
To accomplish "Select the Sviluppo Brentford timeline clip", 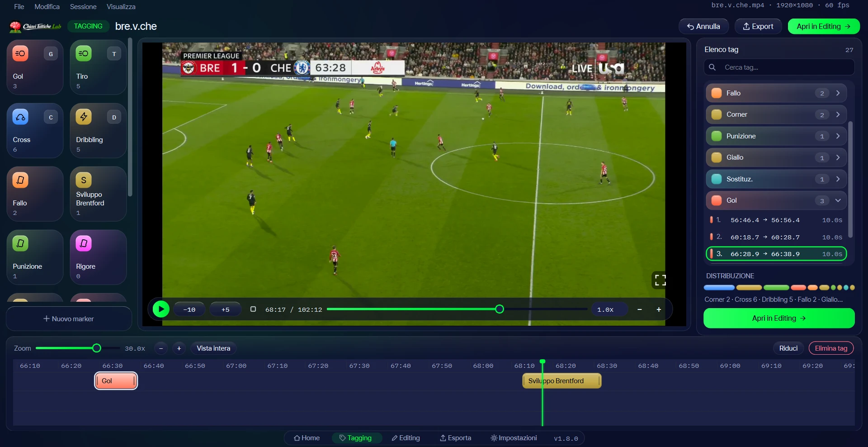I will pyautogui.click(x=562, y=381).
